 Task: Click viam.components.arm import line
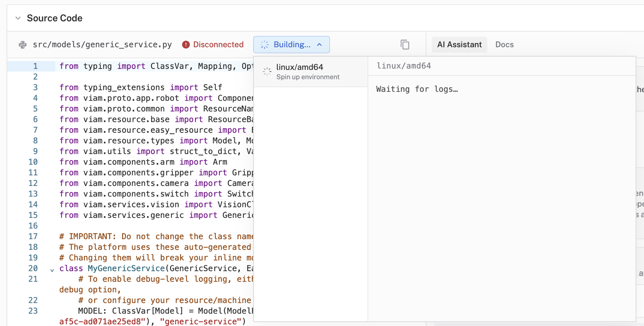(143, 162)
